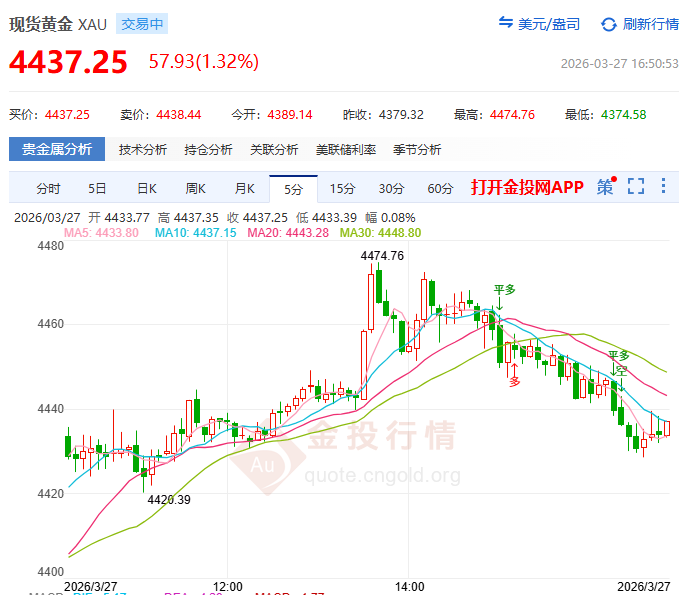Screen dimensions: 688x595
Task: Click the red 多 buy signal marker
Action: pyautogui.click(x=515, y=381)
